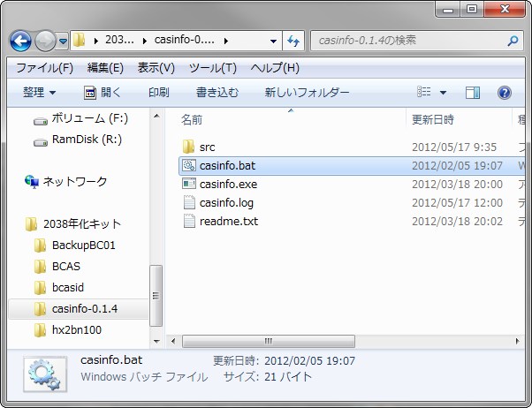532x408 pixels.
Task: Expand the view options dropdown arrow
Action: point(444,92)
